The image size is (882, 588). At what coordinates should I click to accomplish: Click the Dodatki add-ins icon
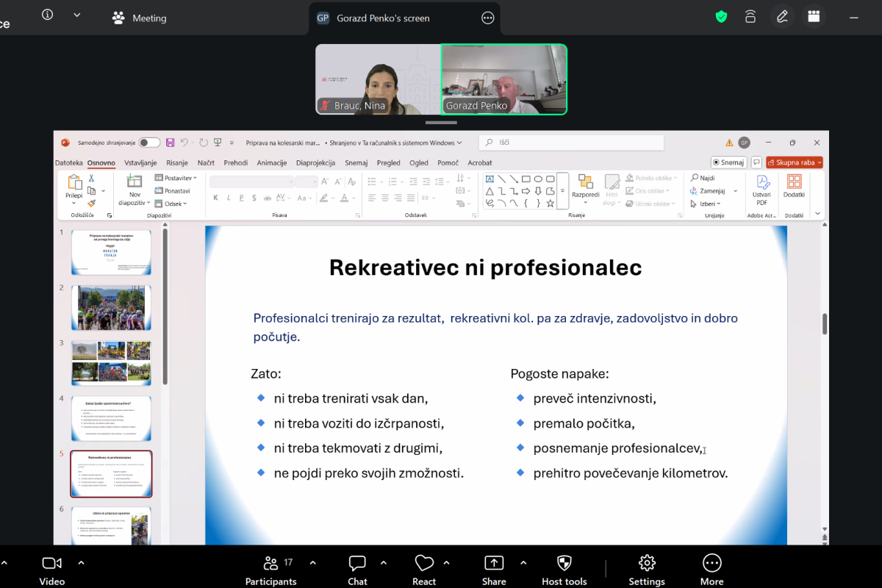(794, 182)
